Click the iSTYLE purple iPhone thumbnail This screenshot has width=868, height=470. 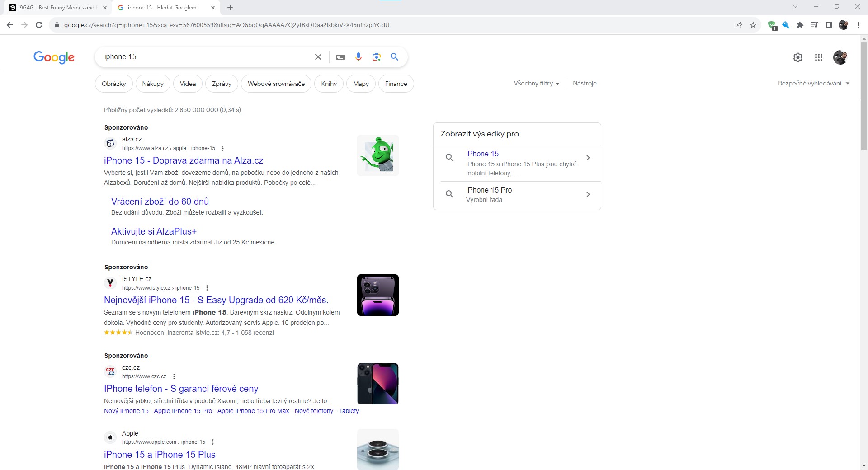(378, 295)
